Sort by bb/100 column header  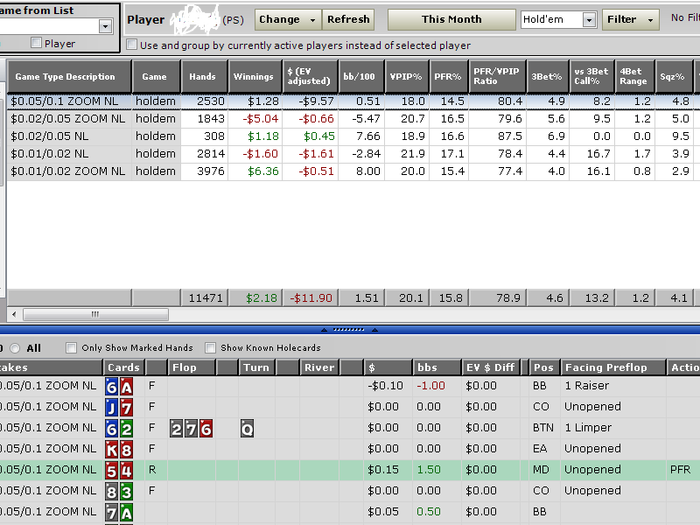[361, 77]
